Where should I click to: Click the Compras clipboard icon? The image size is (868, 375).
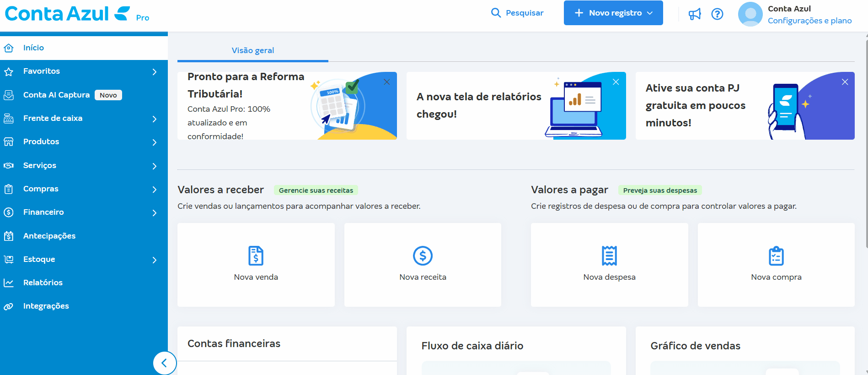(x=9, y=189)
